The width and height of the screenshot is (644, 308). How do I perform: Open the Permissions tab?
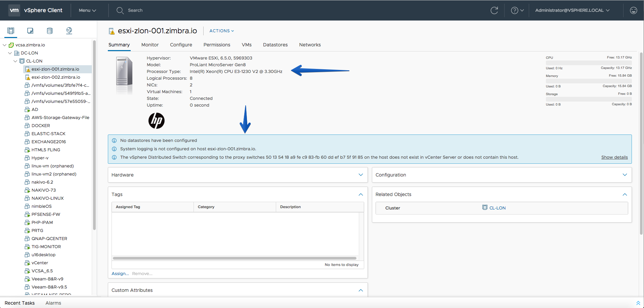(217, 45)
